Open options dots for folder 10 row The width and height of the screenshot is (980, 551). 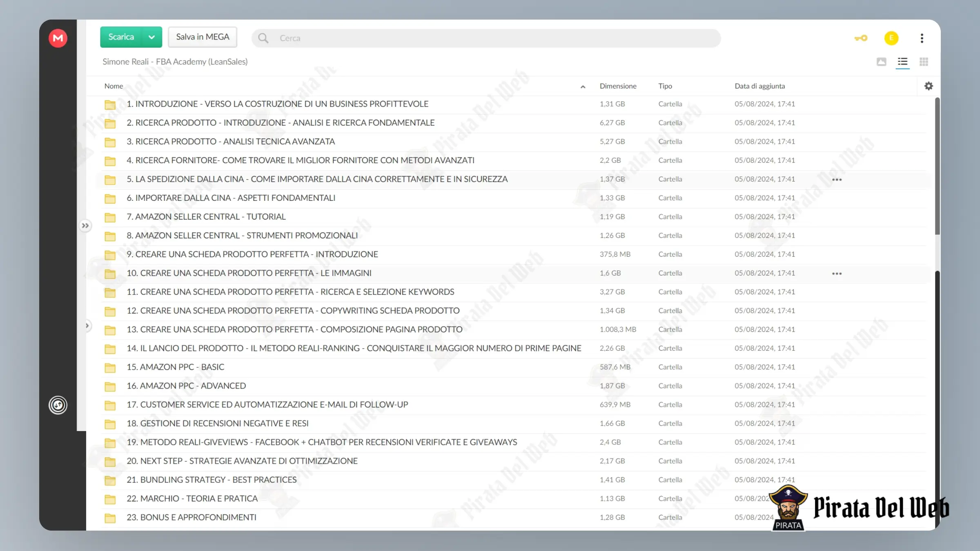837,273
